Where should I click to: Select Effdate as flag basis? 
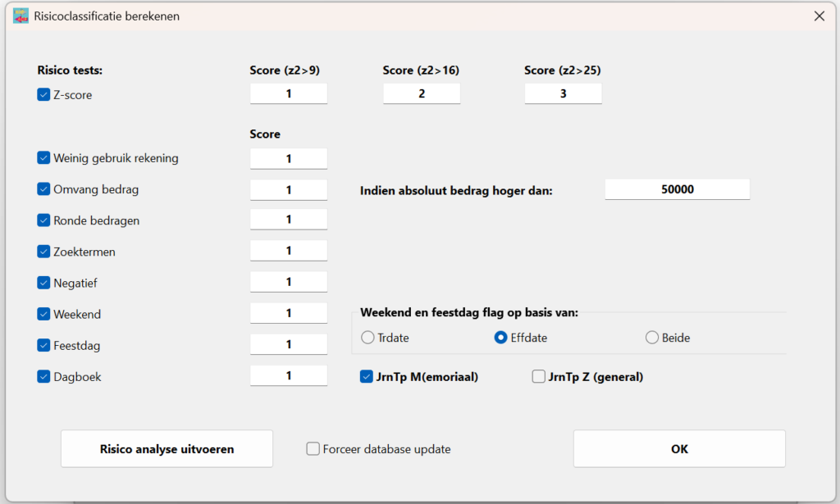click(x=500, y=338)
